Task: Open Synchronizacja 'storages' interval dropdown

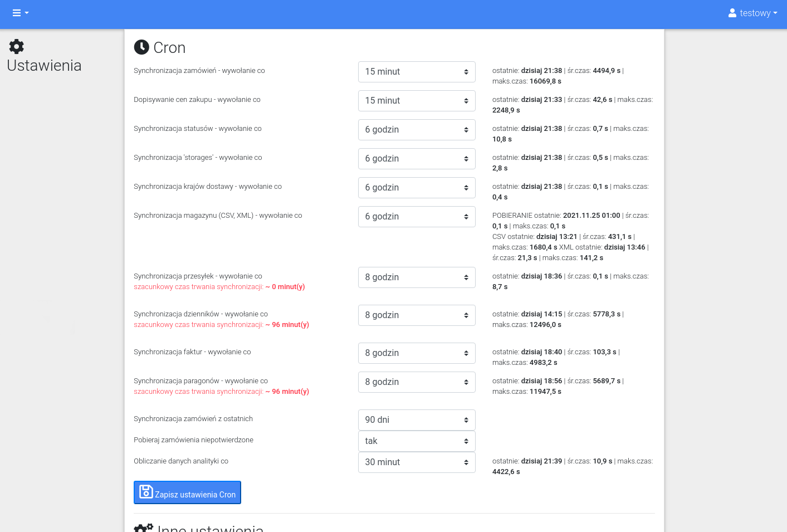Action: pyautogui.click(x=417, y=159)
